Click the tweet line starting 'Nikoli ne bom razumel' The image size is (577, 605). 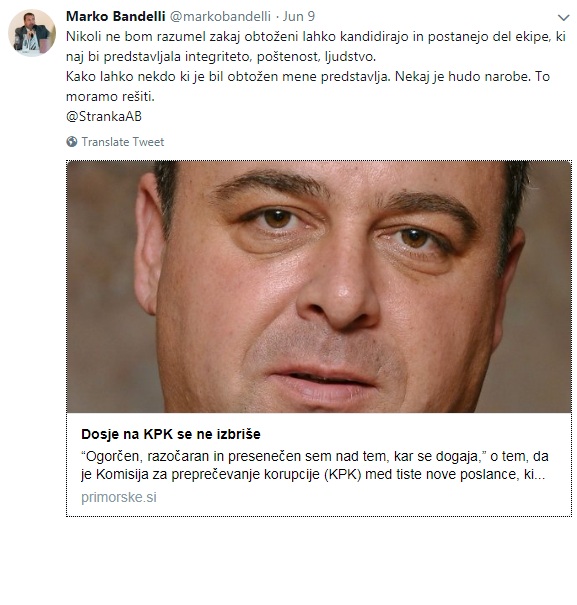tap(316, 37)
